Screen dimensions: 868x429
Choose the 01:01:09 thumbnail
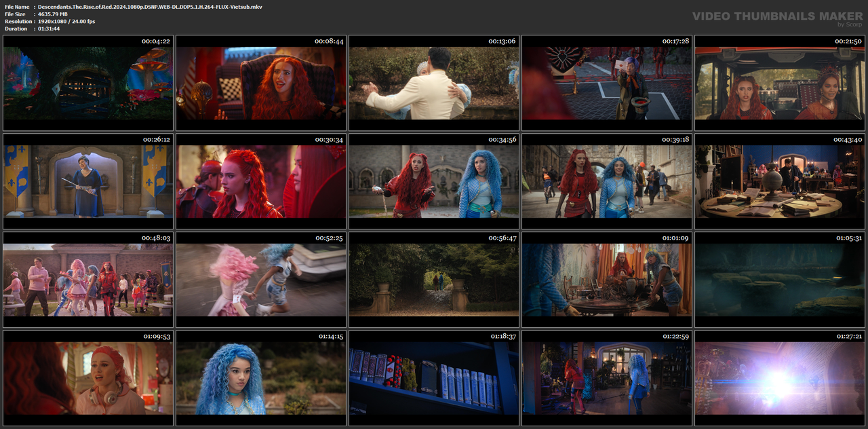tap(607, 280)
